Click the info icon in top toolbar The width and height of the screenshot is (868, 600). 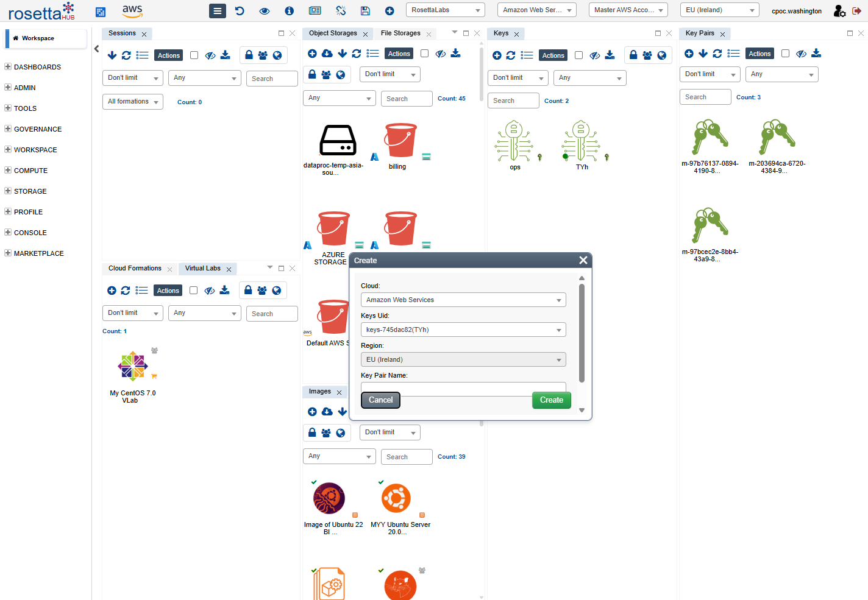290,11
